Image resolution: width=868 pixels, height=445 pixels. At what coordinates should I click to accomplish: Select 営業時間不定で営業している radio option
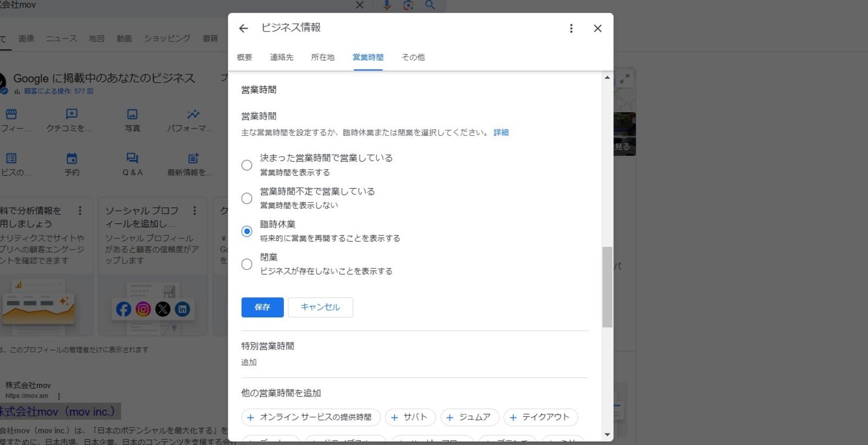247,198
